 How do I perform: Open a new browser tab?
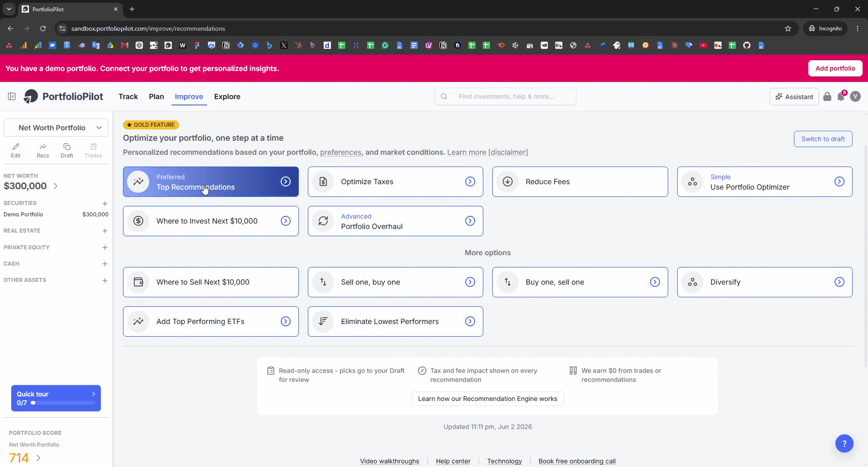coord(132,9)
